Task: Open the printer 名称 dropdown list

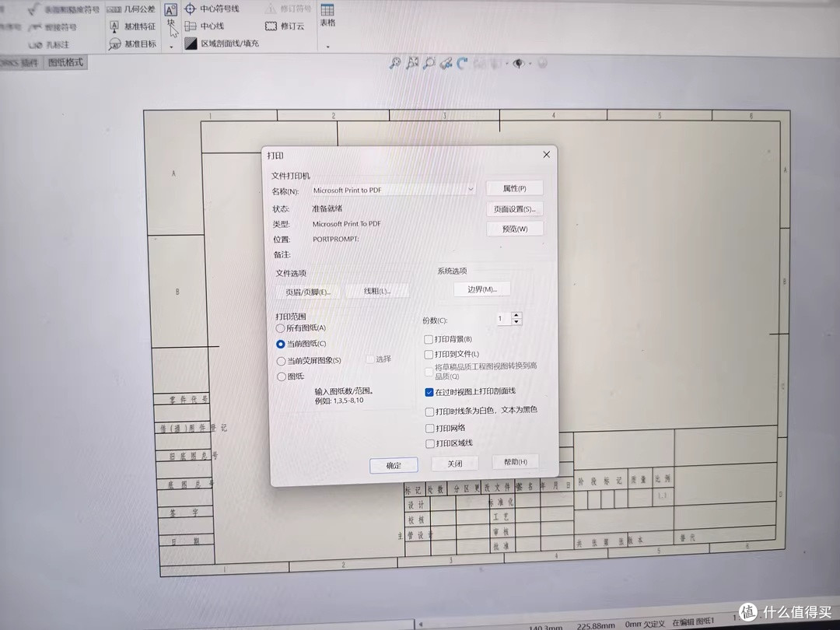Action: [x=394, y=190]
